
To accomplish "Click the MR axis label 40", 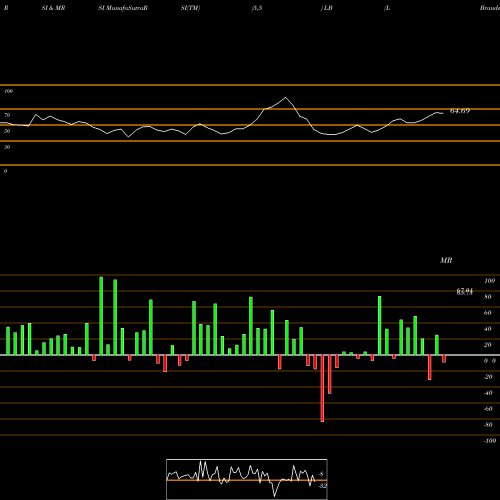I will coord(488,329).
